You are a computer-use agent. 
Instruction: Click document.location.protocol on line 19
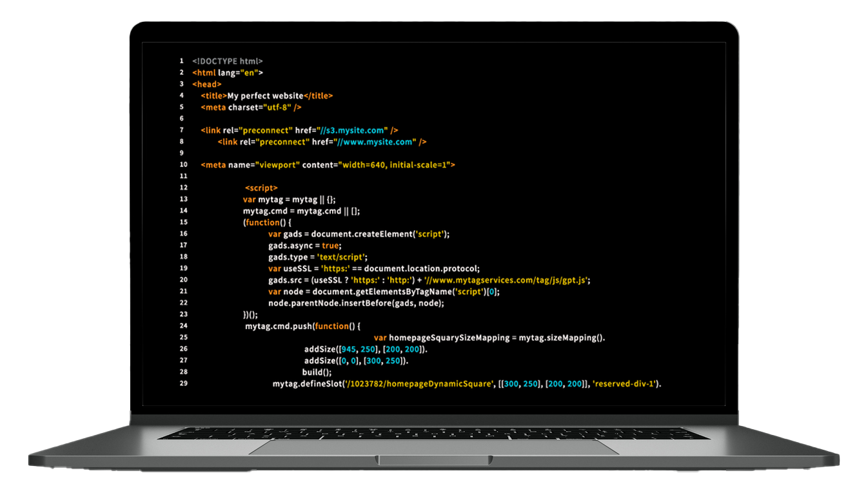coord(422,269)
